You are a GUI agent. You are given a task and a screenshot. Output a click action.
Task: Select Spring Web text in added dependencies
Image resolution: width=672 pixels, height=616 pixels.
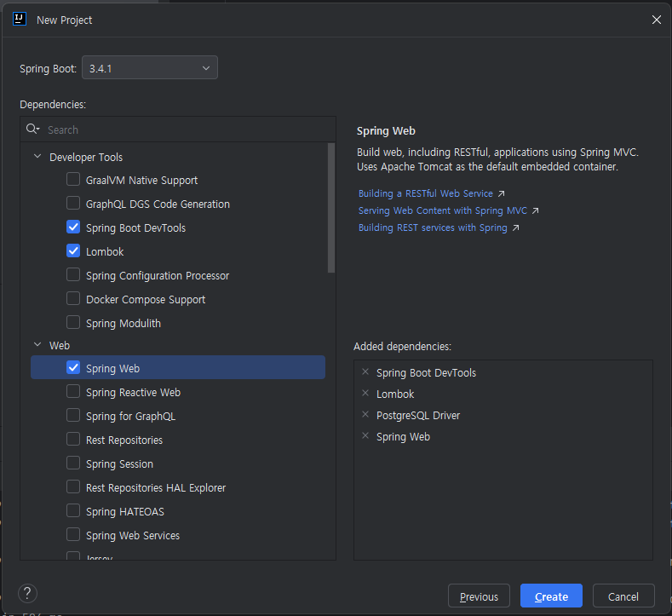[x=403, y=437]
